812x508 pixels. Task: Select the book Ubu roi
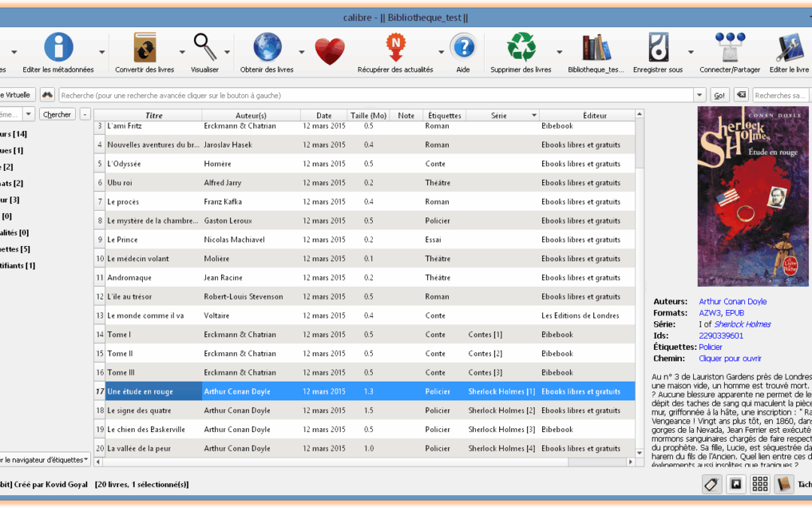[x=365, y=182]
